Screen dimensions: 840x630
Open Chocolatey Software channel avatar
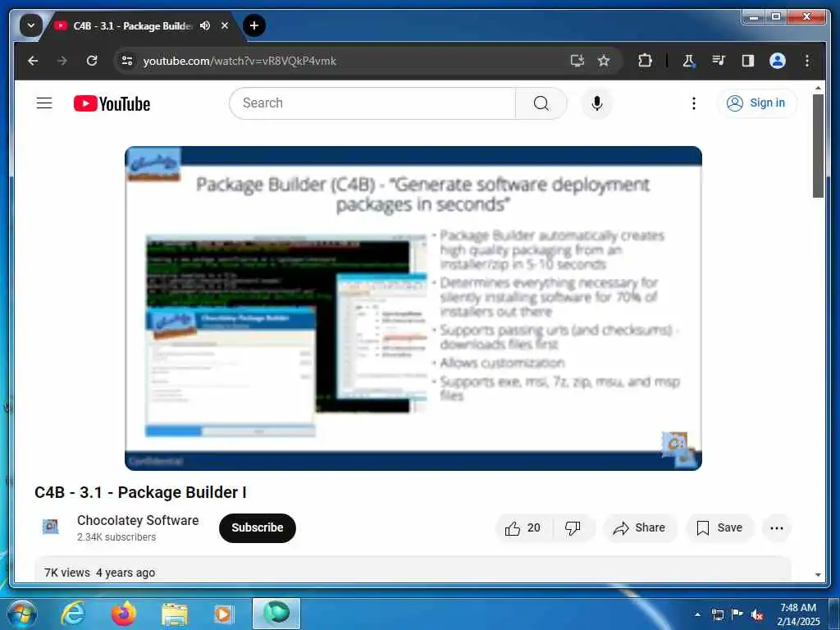50,527
